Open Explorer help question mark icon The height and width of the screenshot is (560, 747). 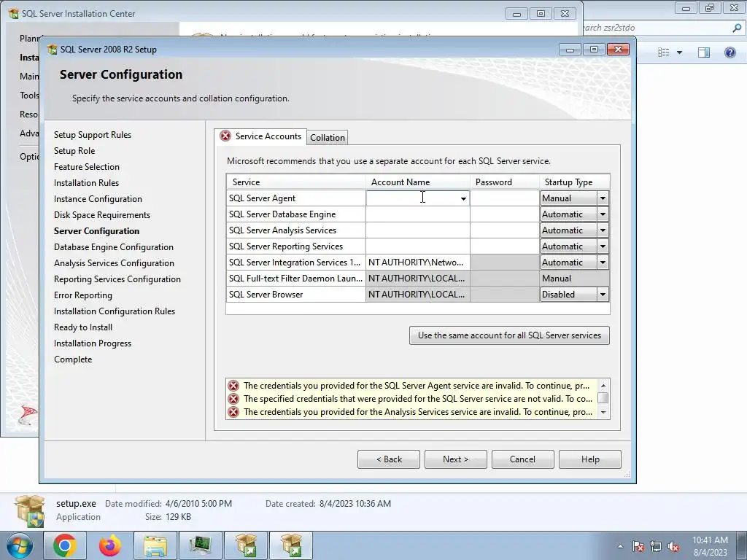tap(729, 52)
